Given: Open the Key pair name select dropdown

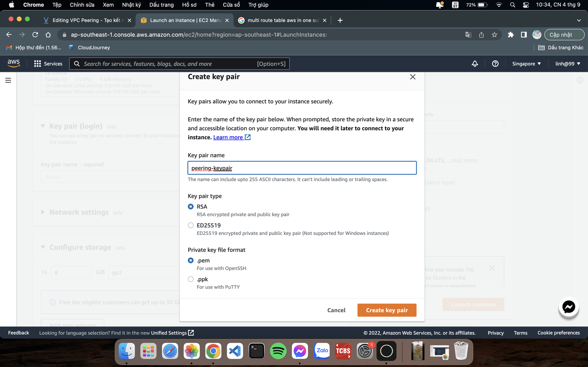Looking at the screenshot, I should (x=110, y=177).
